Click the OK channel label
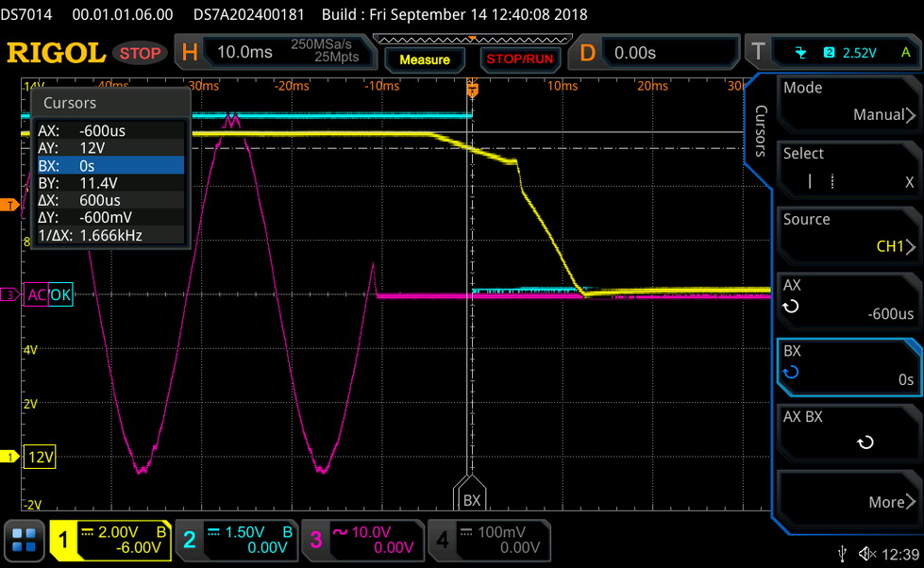Screen dimensions: 924x568 pyautogui.click(x=60, y=294)
